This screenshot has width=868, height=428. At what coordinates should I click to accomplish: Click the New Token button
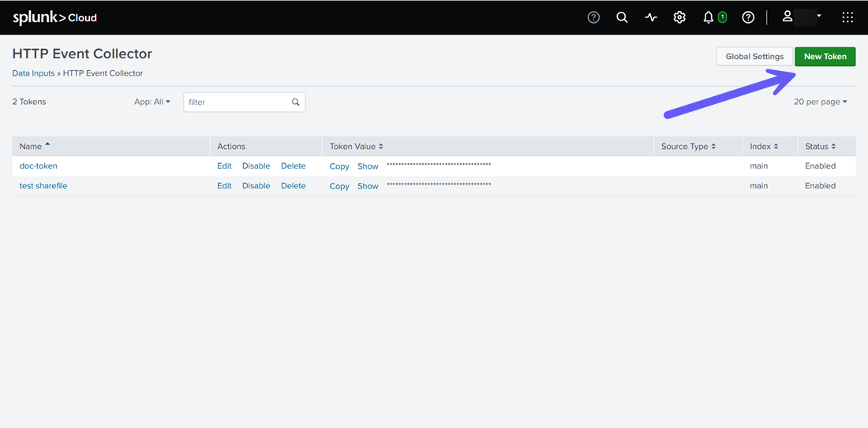825,57
